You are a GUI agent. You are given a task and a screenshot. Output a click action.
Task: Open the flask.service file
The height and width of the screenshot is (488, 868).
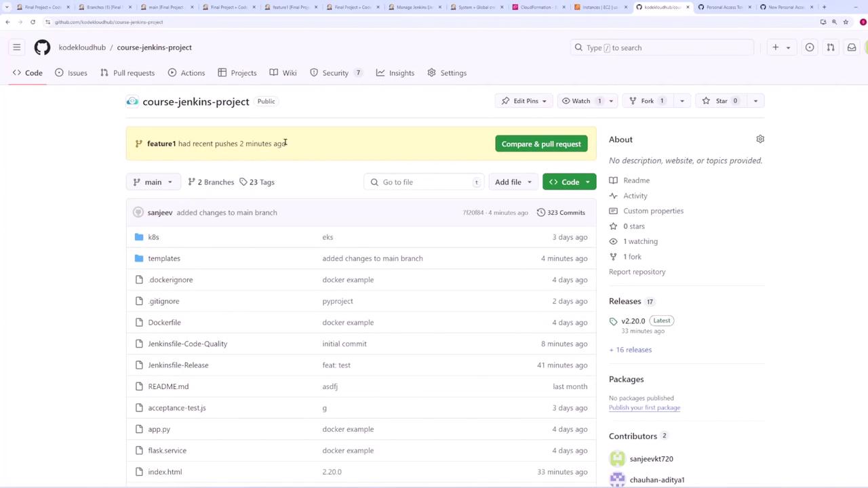[167, 451]
